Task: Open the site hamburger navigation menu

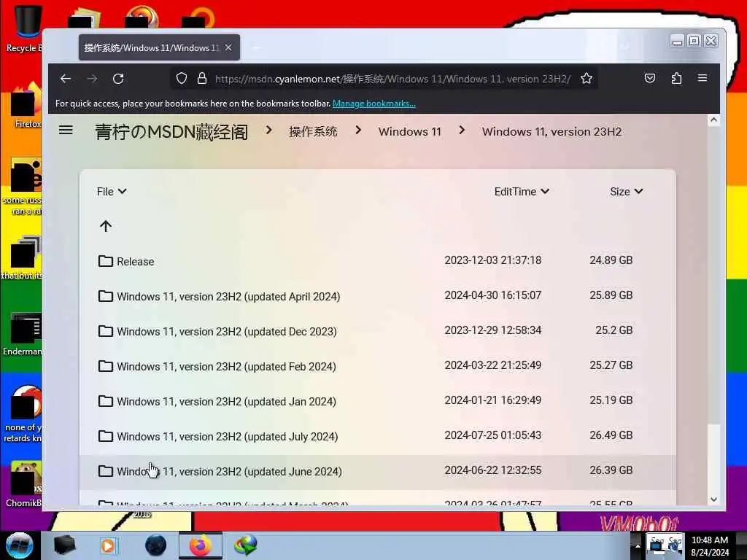Action: coord(66,130)
